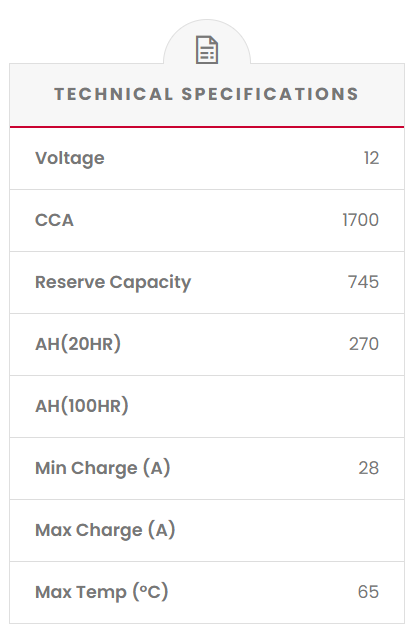The width and height of the screenshot is (420, 637).
Task: Select the Max Temp (°C) label
Action: (x=102, y=592)
